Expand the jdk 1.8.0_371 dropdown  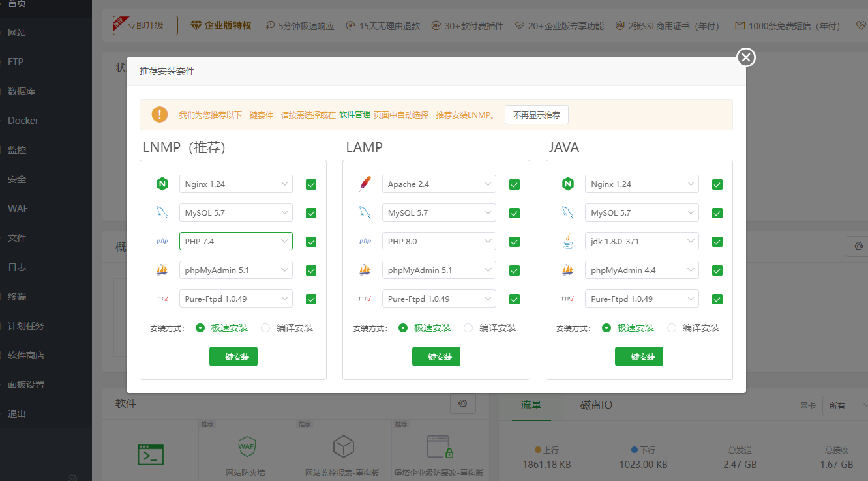641,241
